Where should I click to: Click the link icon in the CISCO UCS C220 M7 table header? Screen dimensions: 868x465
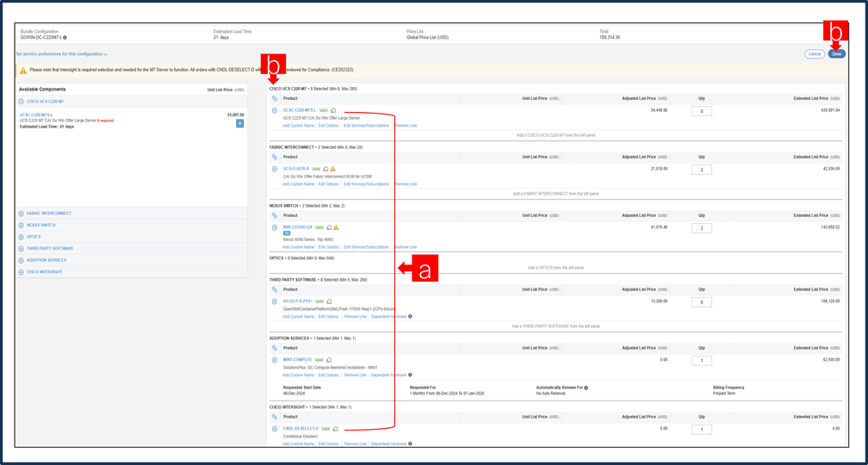click(x=275, y=98)
